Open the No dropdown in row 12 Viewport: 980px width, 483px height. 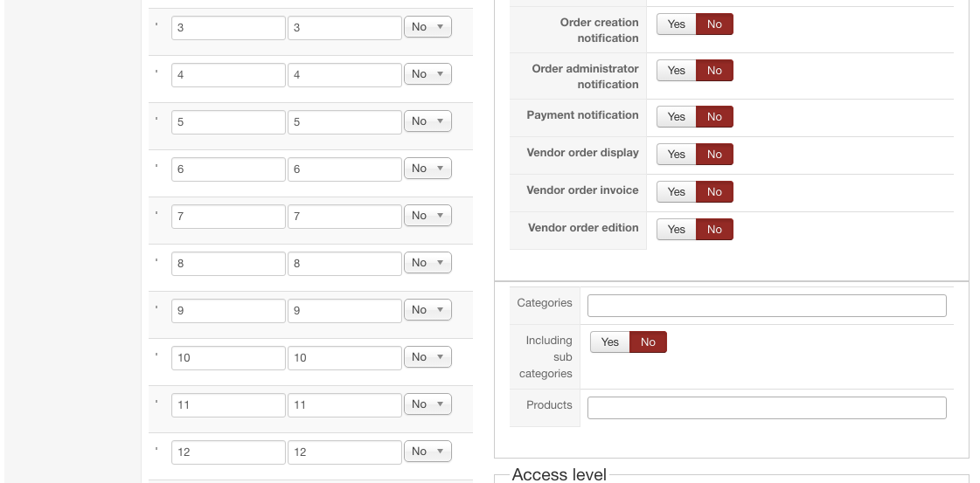pyautogui.click(x=427, y=452)
